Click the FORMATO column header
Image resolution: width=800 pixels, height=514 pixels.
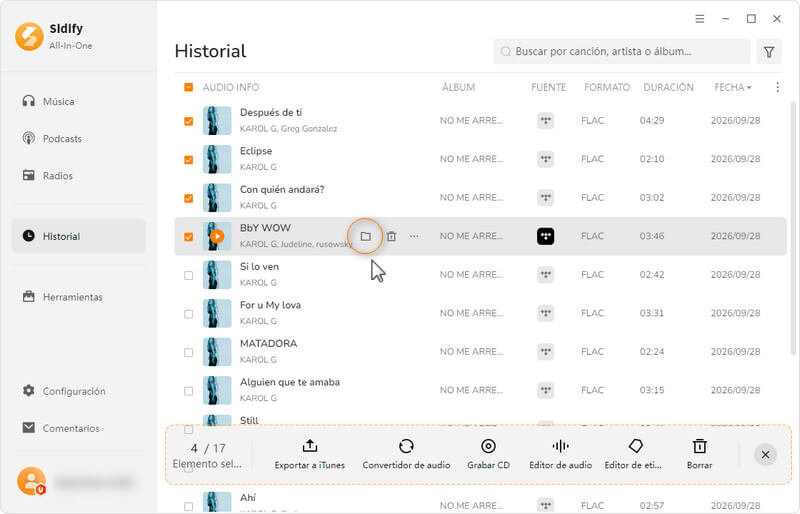coord(607,87)
